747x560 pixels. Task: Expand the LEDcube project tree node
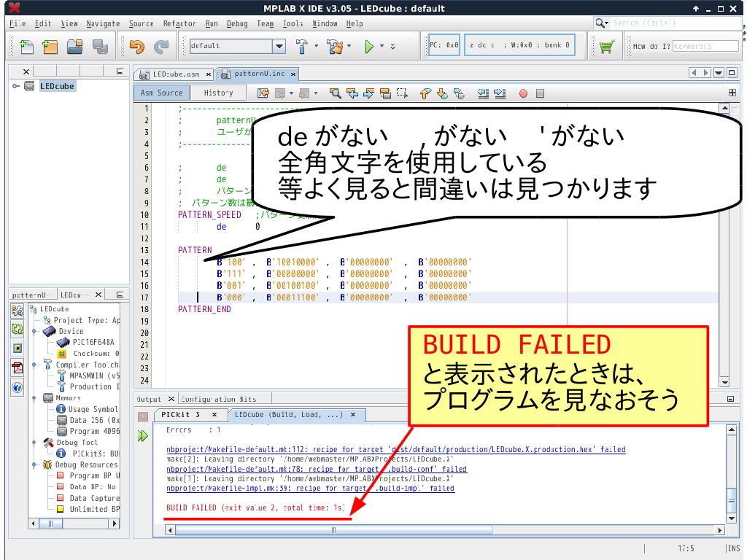click(16, 86)
